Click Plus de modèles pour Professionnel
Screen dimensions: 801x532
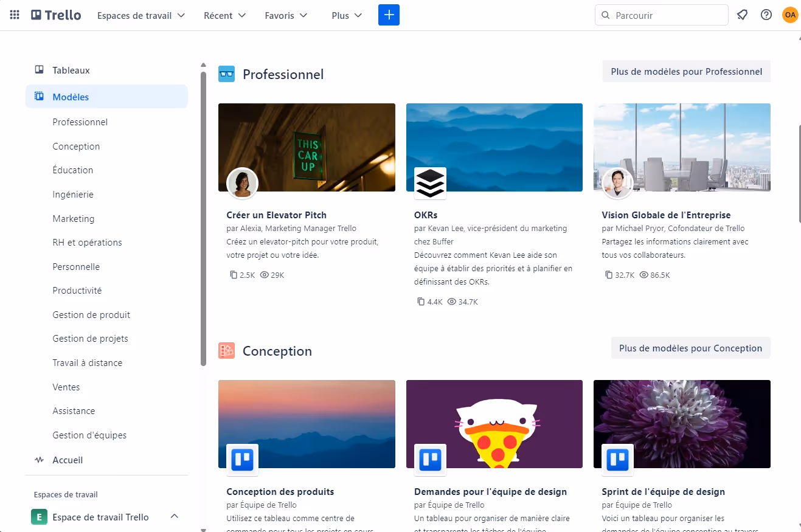coord(686,71)
